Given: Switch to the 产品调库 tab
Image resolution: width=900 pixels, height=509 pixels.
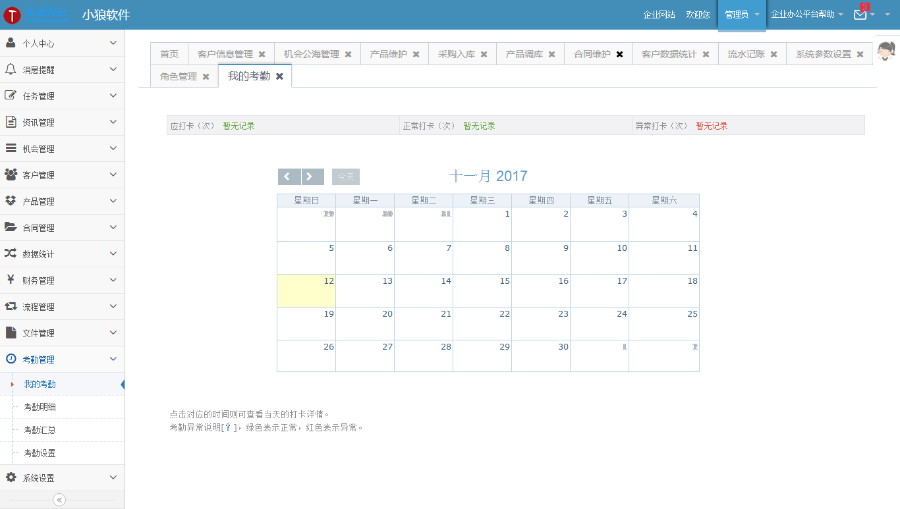Looking at the screenshot, I should pyautogui.click(x=524, y=54).
